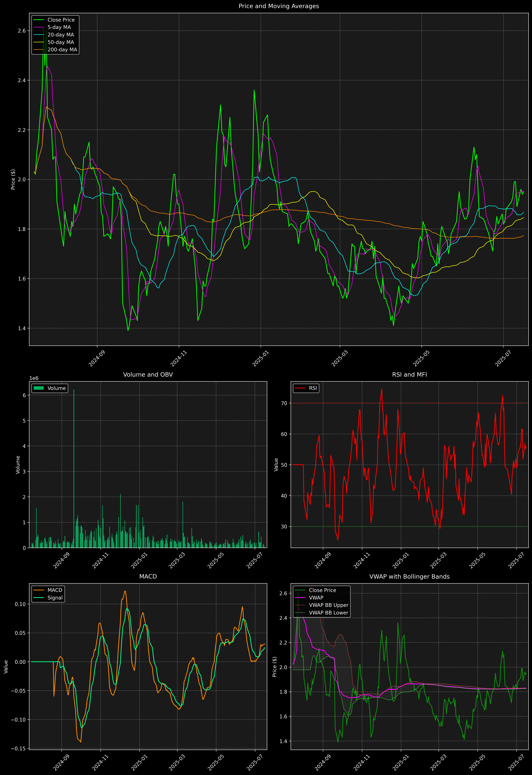Click the 'Value' y-axis label of the MACD chart

pyautogui.click(x=6, y=667)
